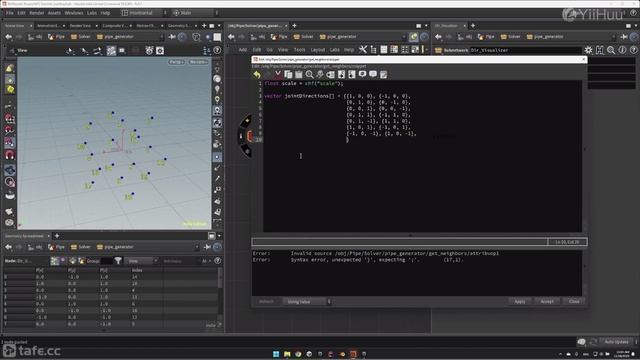Click the Solver path node in network editor
The height and width of the screenshot is (360, 640).
tap(304, 37)
